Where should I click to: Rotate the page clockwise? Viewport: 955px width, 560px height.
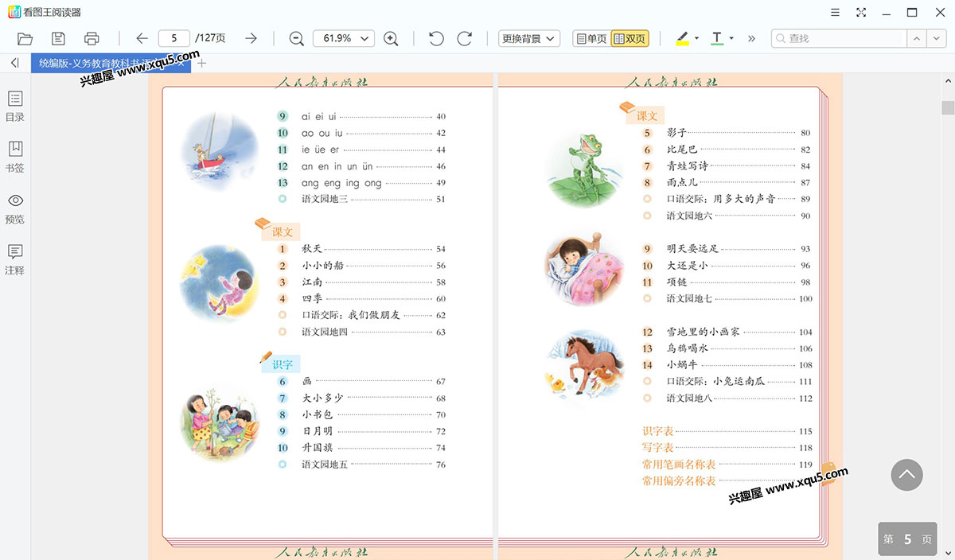(465, 38)
